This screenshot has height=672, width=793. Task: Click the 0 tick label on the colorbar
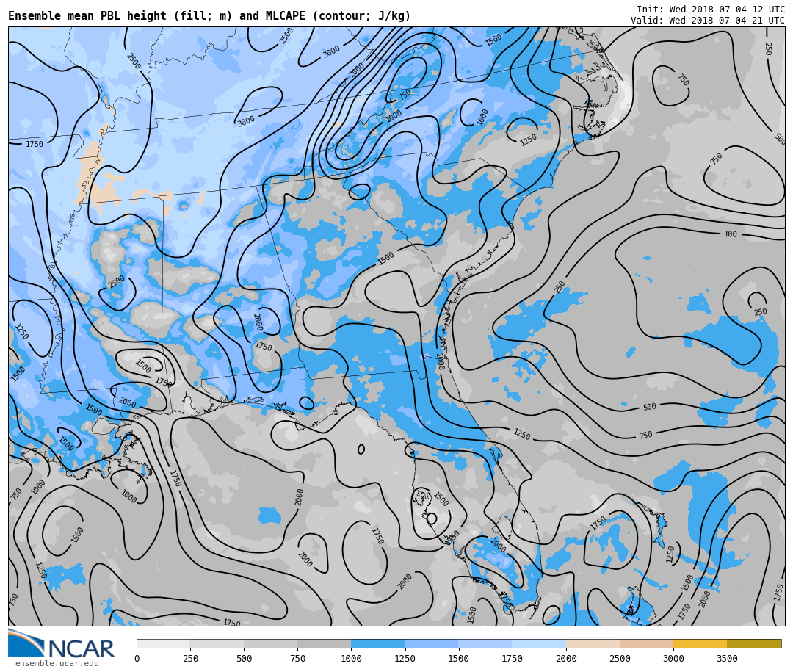click(x=137, y=659)
